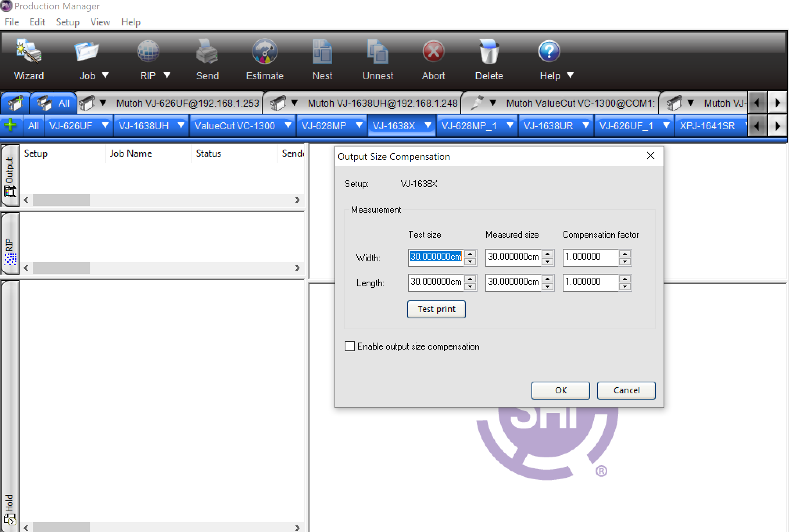Viewport: 789px width, 532px height.
Task: Click RIP queue scrollbar right arrow
Action: (x=297, y=268)
